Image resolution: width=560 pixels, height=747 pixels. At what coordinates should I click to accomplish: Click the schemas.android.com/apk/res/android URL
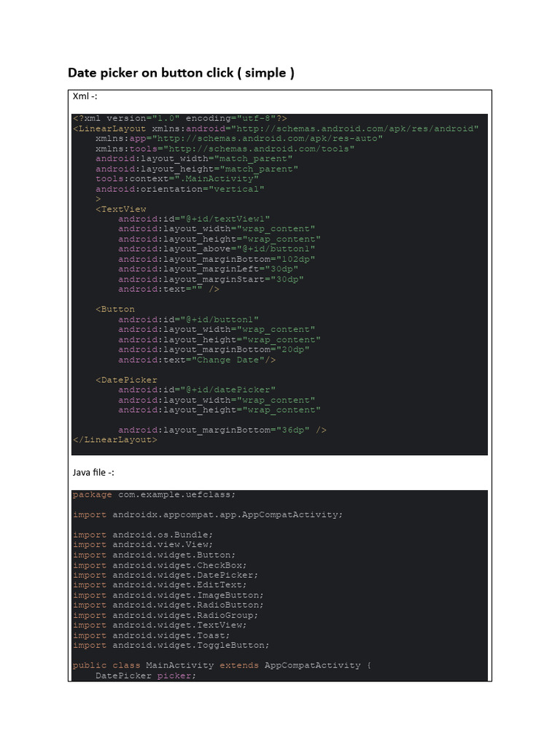(357, 128)
